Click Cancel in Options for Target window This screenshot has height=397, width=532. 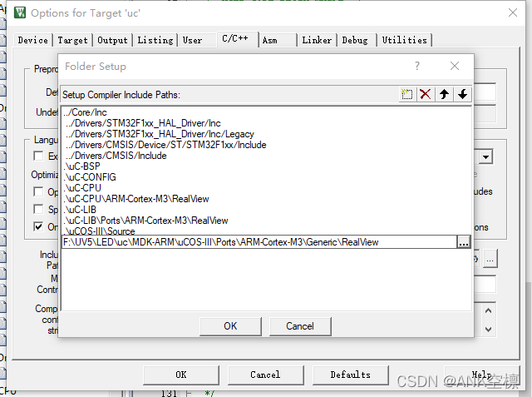pos(265,375)
